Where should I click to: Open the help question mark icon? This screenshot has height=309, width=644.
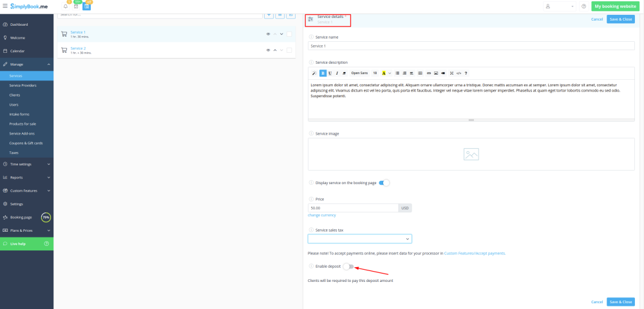click(583, 6)
